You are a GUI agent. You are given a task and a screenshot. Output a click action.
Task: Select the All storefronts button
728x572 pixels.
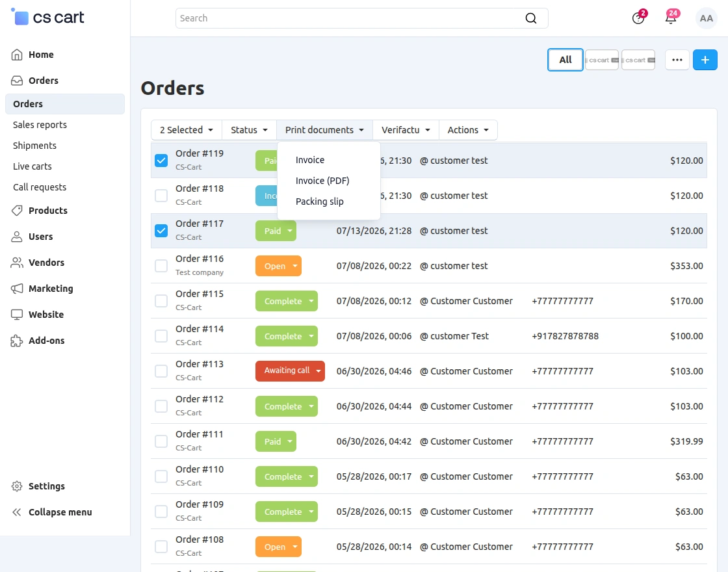point(565,60)
